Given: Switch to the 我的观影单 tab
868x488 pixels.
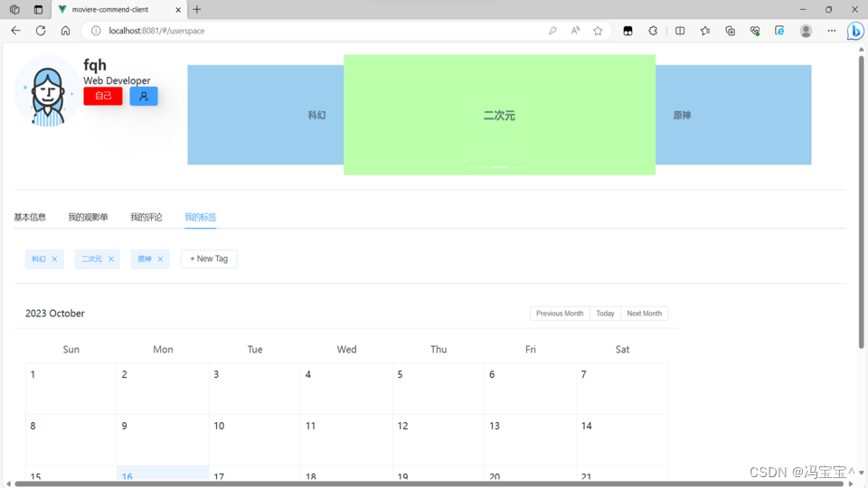Looking at the screenshot, I should coord(88,217).
